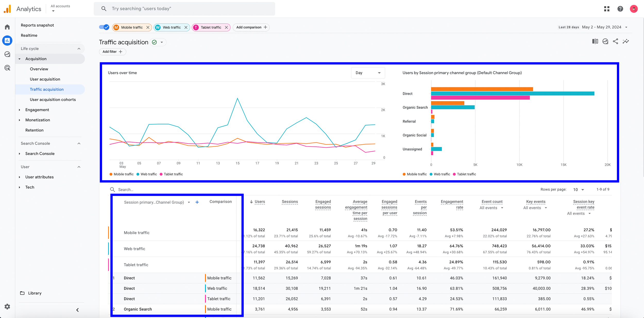This screenshot has height=318, width=644.
Task: Open the Explore icon in left rail
Action: tap(7, 54)
